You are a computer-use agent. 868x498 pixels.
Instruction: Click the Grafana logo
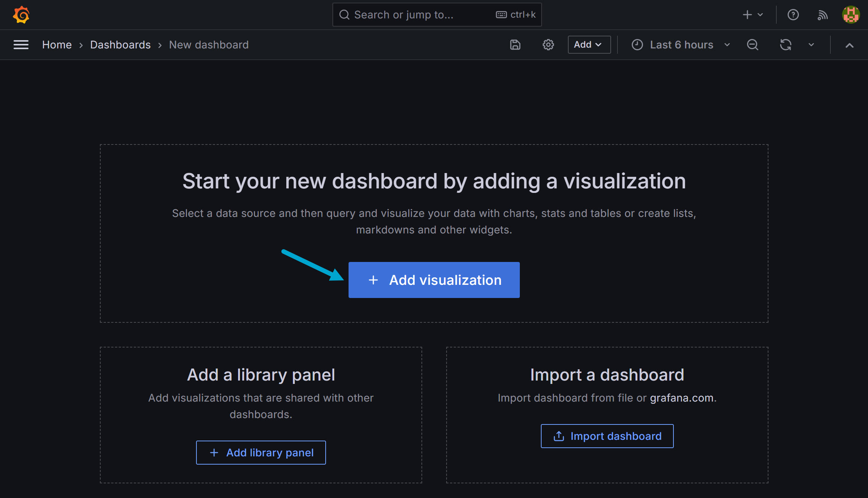click(x=21, y=15)
